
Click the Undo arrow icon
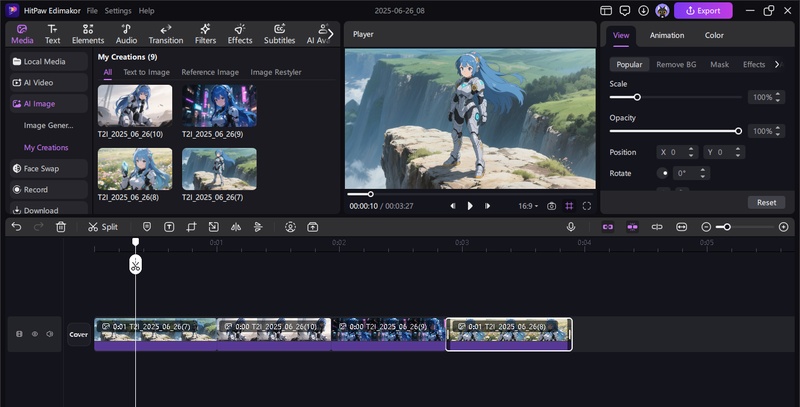16,227
